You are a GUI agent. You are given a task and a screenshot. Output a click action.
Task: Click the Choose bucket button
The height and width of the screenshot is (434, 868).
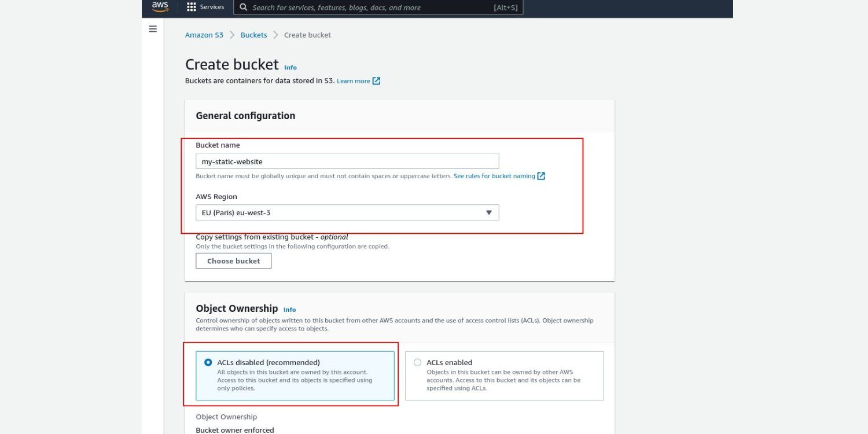point(234,261)
